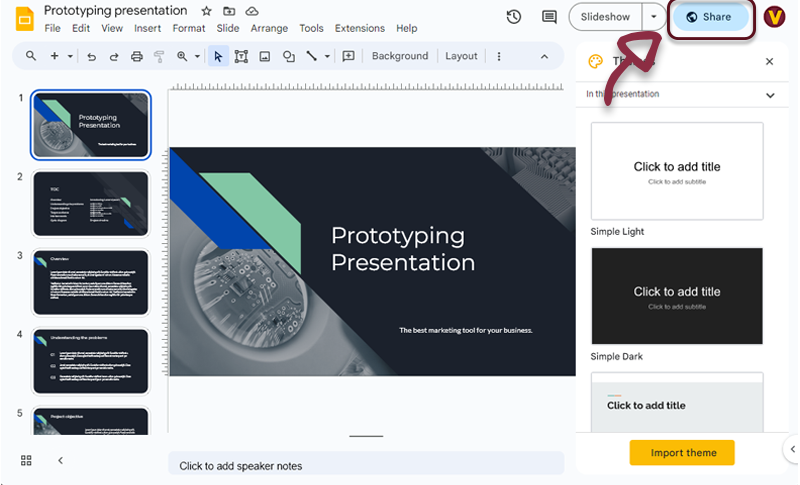Image resolution: width=800 pixels, height=485 pixels.
Task: Click the print icon in toolbar
Action: click(137, 57)
